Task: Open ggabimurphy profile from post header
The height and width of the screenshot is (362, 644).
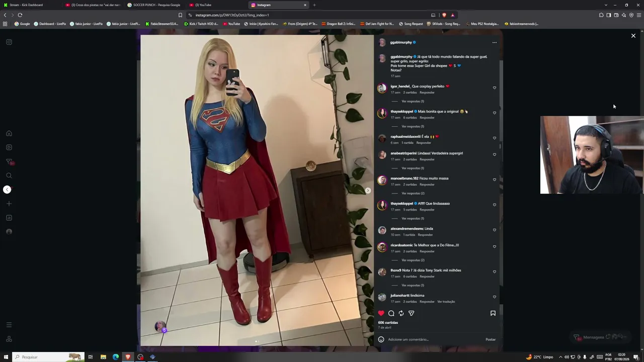Action: [401, 43]
